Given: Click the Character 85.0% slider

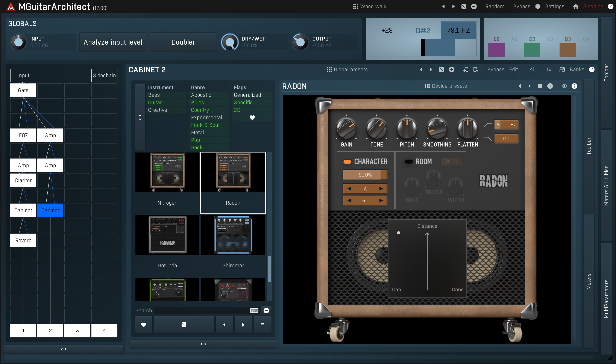Looking at the screenshot, I should tap(365, 175).
